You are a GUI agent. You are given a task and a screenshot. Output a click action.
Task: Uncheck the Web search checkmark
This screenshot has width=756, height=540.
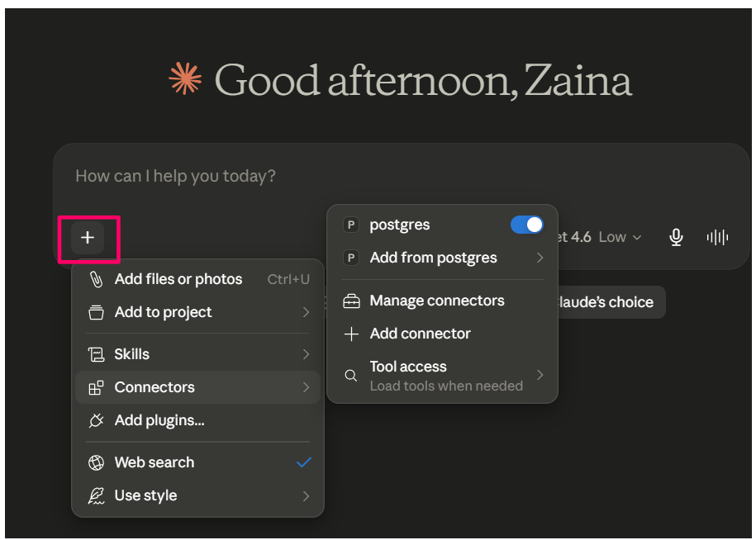coord(304,462)
